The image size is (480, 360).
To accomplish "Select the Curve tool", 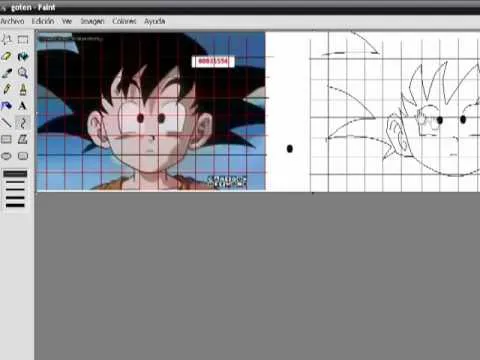I will [23, 123].
